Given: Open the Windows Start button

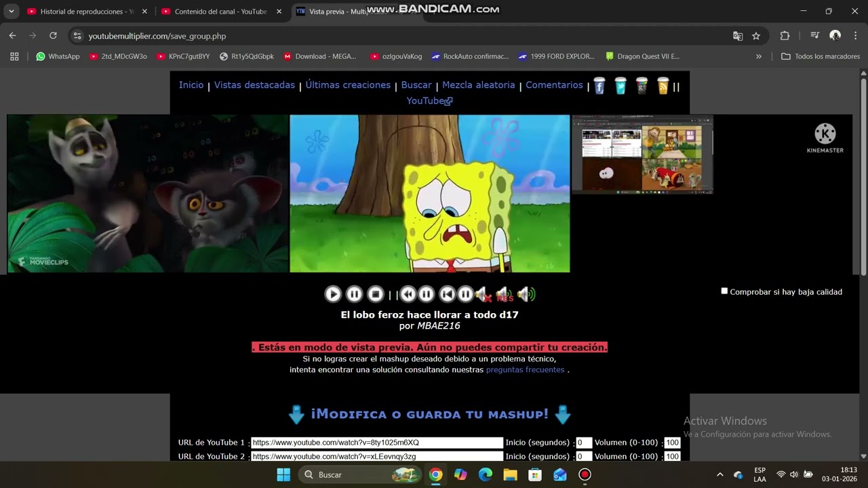Looking at the screenshot, I should (283, 474).
